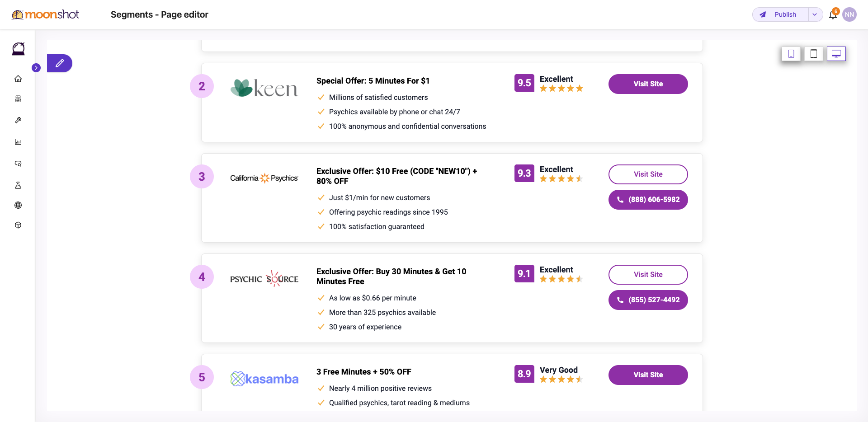This screenshot has height=422, width=868.
Task: Click 'Segments - Page editor' title
Action: pos(160,14)
